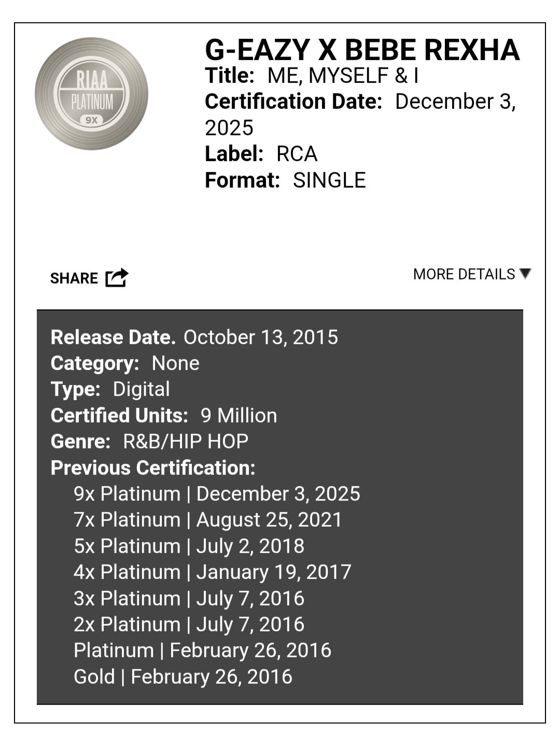
Task: Click the Digital type value
Action: tap(141, 389)
